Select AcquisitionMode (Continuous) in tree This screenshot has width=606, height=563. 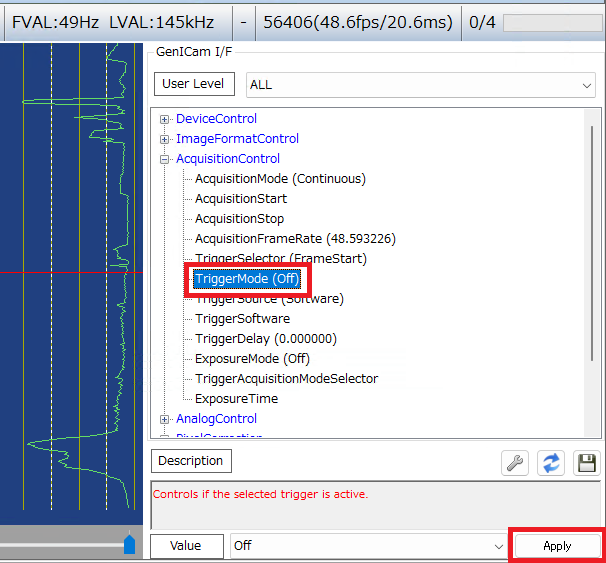(x=280, y=179)
